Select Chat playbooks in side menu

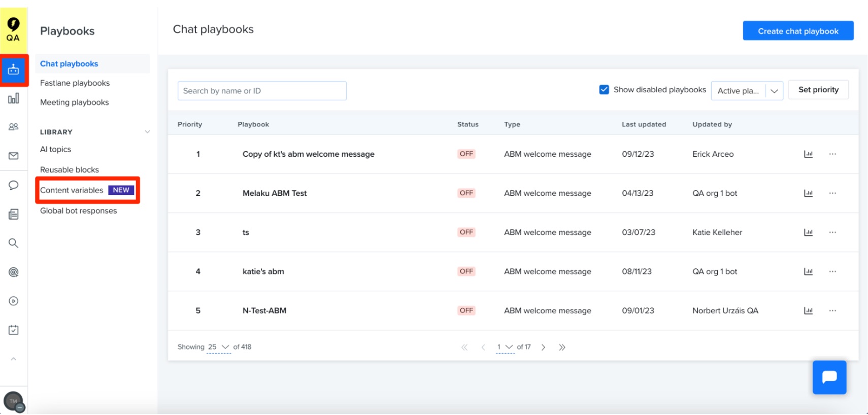pyautogui.click(x=92, y=64)
